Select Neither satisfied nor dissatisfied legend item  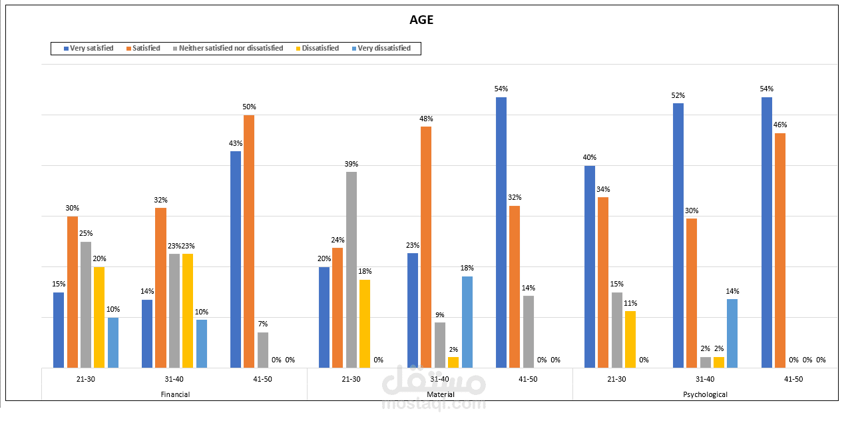228,49
